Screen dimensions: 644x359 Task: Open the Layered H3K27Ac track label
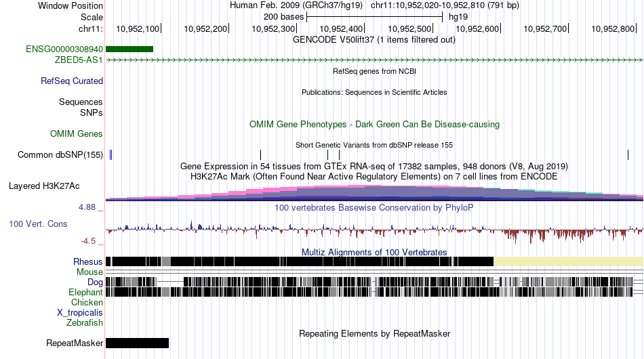point(44,186)
